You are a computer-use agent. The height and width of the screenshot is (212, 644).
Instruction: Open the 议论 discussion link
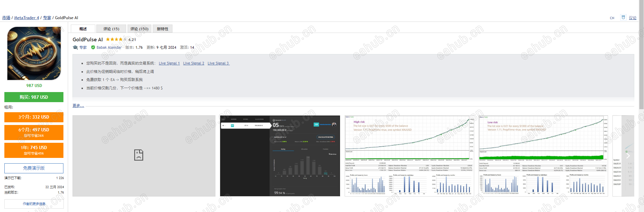[x=633, y=18]
